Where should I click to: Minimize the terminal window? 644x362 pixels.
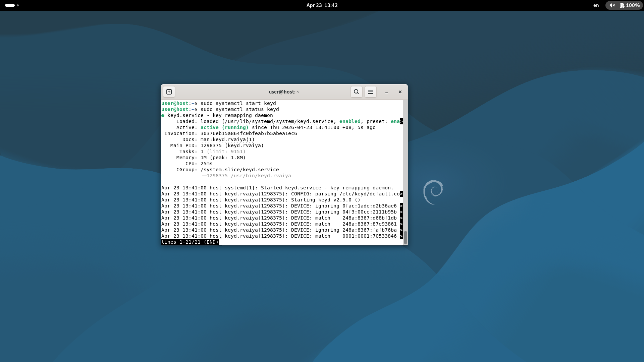[387, 92]
